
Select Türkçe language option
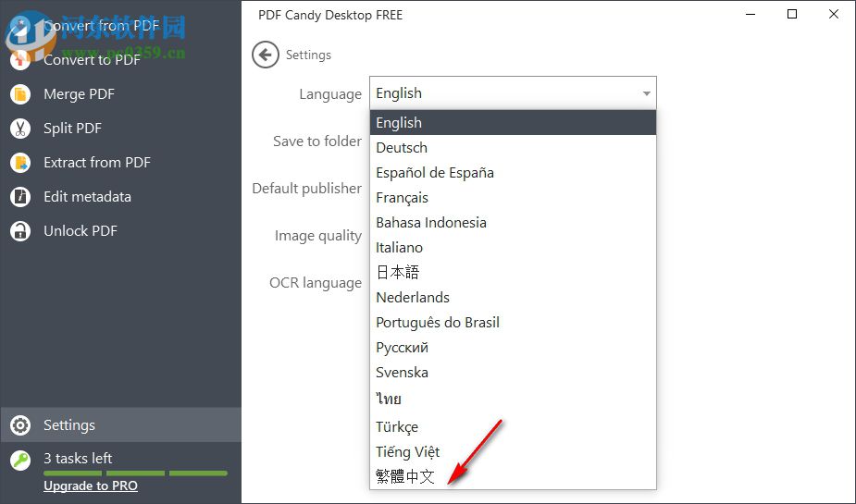[x=514, y=426]
